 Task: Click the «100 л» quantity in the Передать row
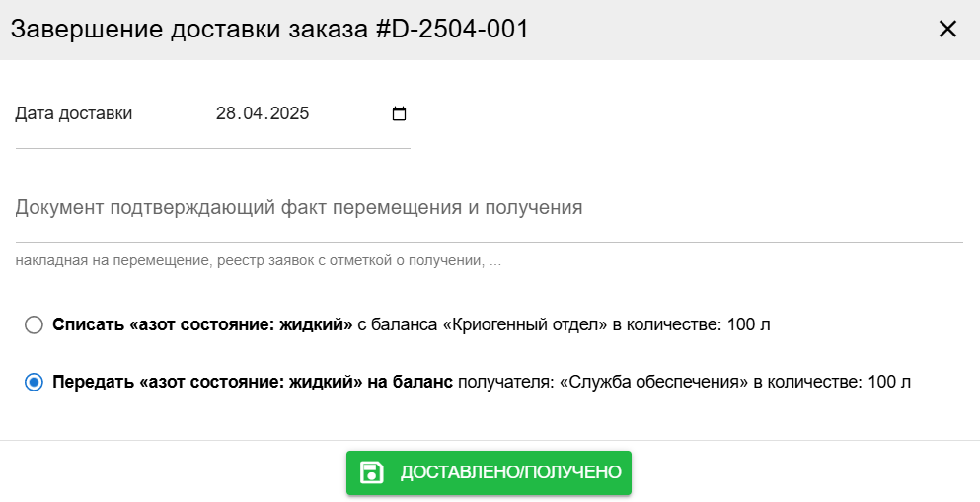click(x=889, y=382)
